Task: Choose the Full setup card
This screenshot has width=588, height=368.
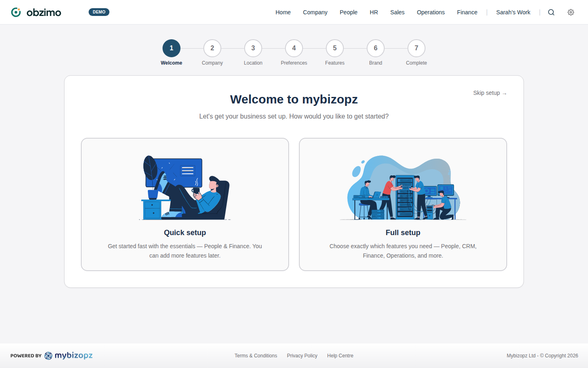Action: (403, 204)
